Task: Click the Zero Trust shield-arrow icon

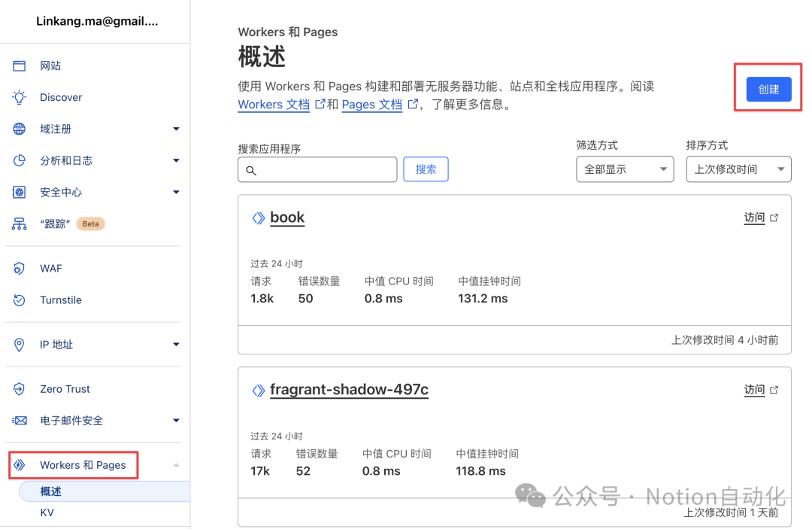Action: click(19, 388)
